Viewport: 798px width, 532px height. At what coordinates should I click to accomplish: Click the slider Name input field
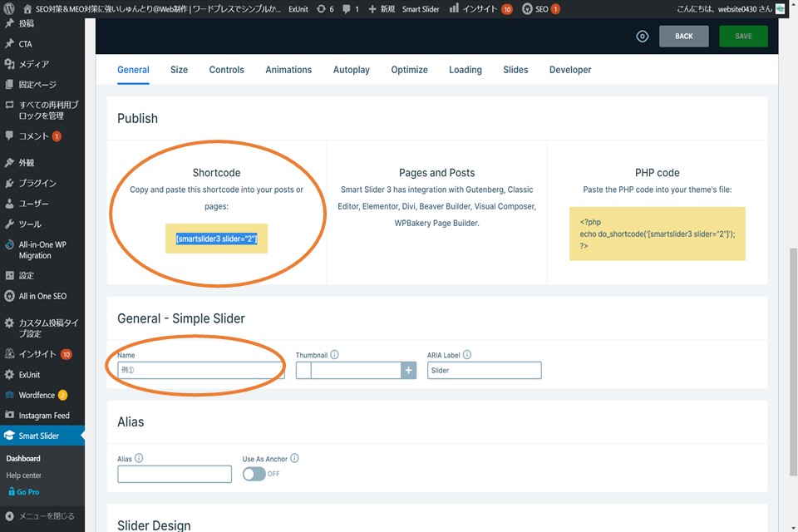pyautogui.click(x=201, y=370)
